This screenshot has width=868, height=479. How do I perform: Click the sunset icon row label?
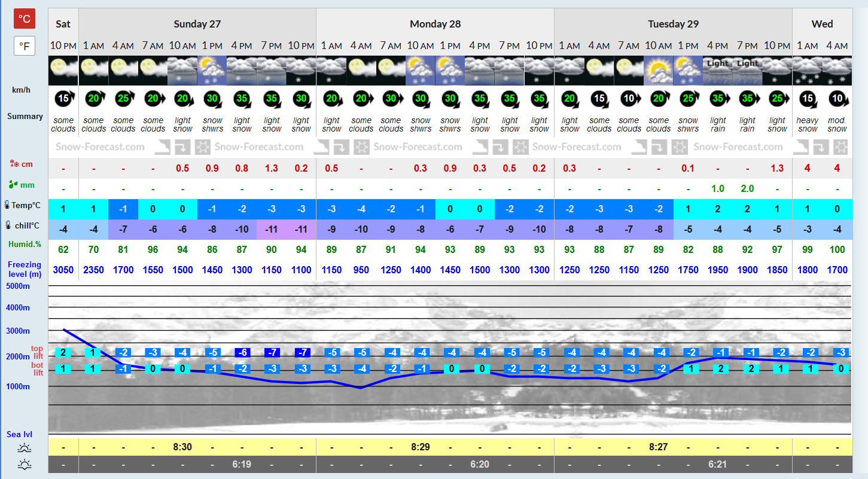click(25, 464)
